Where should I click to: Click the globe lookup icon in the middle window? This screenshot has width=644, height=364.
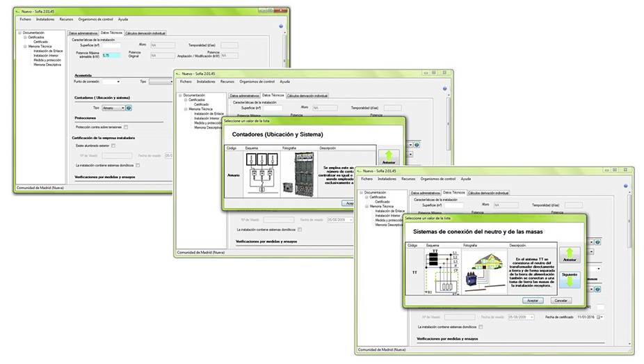coord(417,145)
